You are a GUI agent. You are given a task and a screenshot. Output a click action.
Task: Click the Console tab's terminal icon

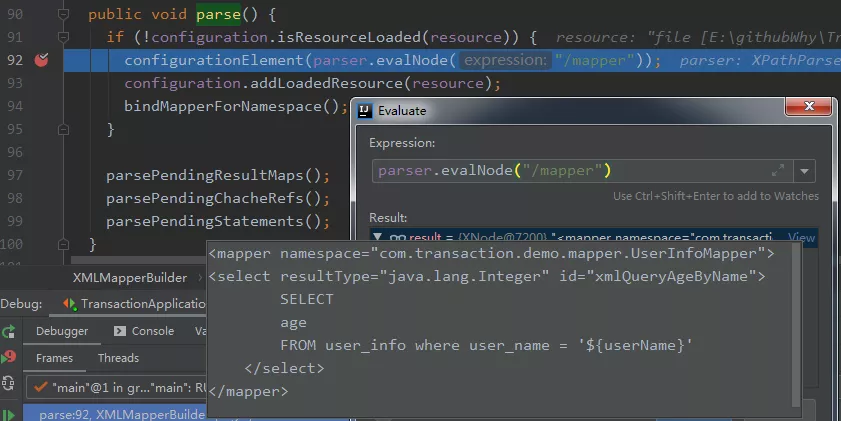(120, 331)
